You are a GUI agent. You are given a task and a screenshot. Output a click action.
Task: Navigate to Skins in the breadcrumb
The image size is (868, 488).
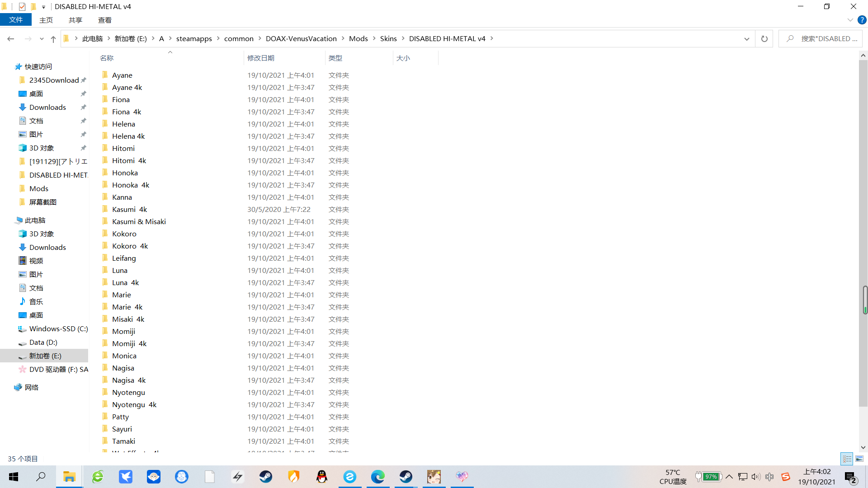click(388, 39)
